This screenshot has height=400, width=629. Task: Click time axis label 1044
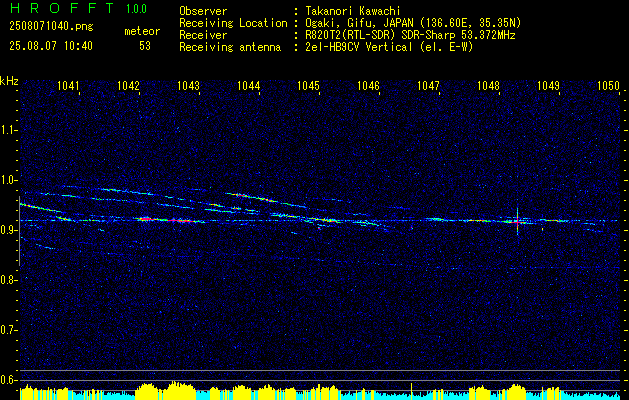(248, 85)
